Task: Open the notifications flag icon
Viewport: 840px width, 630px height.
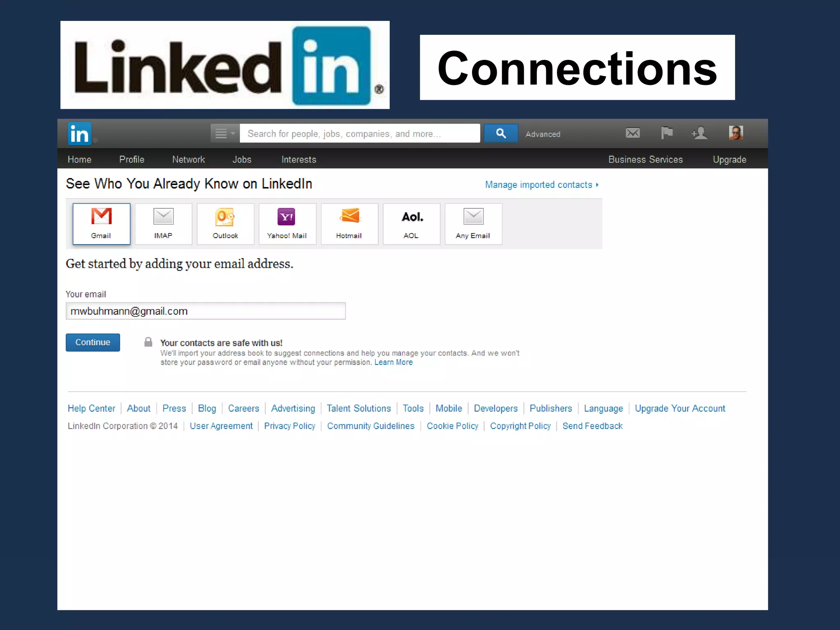Action: coord(667,133)
